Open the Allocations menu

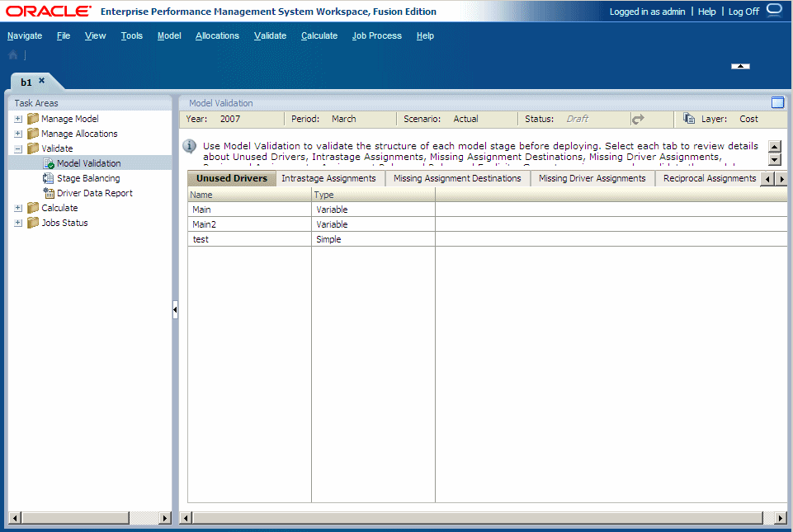point(217,35)
